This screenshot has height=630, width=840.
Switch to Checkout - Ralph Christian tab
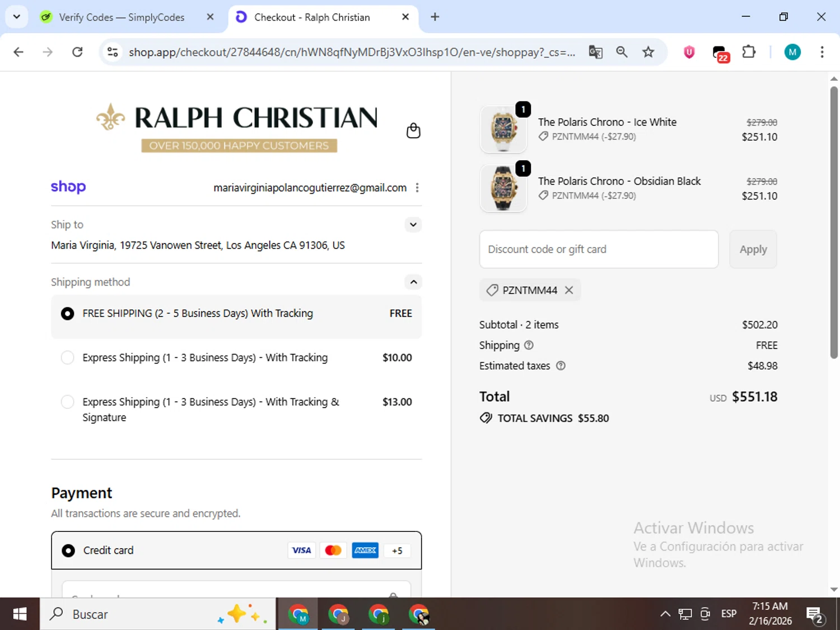312,17
